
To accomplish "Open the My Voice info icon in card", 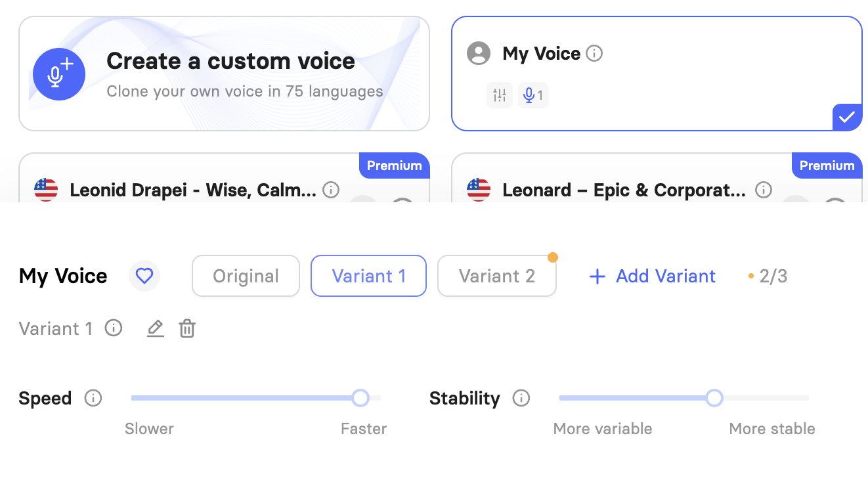I will tap(594, 53).
